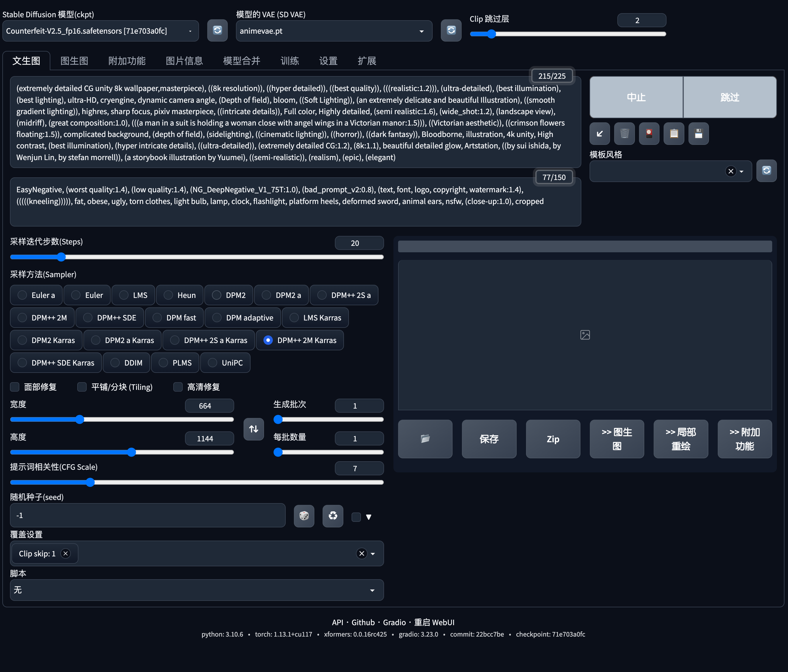Open the SD VAE dropdown
Viewport: 788px width, 672px height.
coord(334,31)
